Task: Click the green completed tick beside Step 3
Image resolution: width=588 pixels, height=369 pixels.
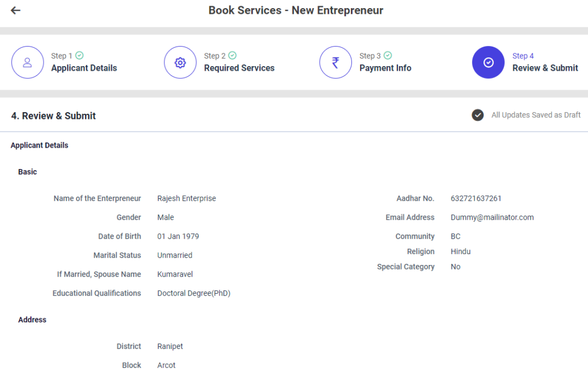Action: point(388,56)
